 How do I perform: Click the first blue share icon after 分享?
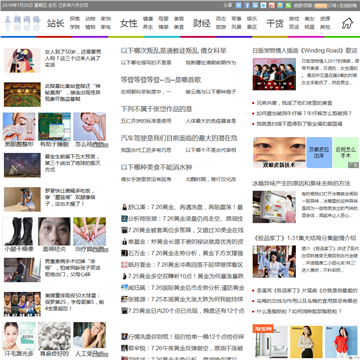pos(238,5)
